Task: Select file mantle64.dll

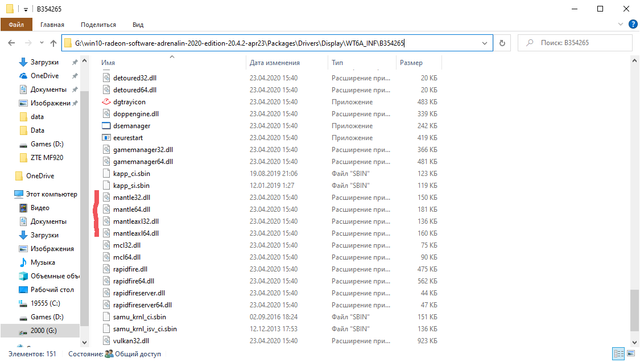Action: tap(131, 209)
